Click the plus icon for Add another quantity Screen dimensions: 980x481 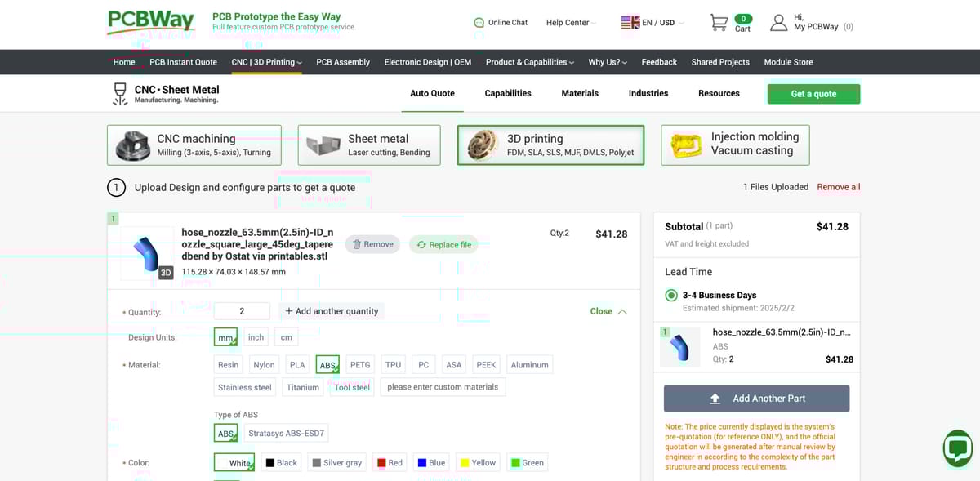tap(289, 311)
